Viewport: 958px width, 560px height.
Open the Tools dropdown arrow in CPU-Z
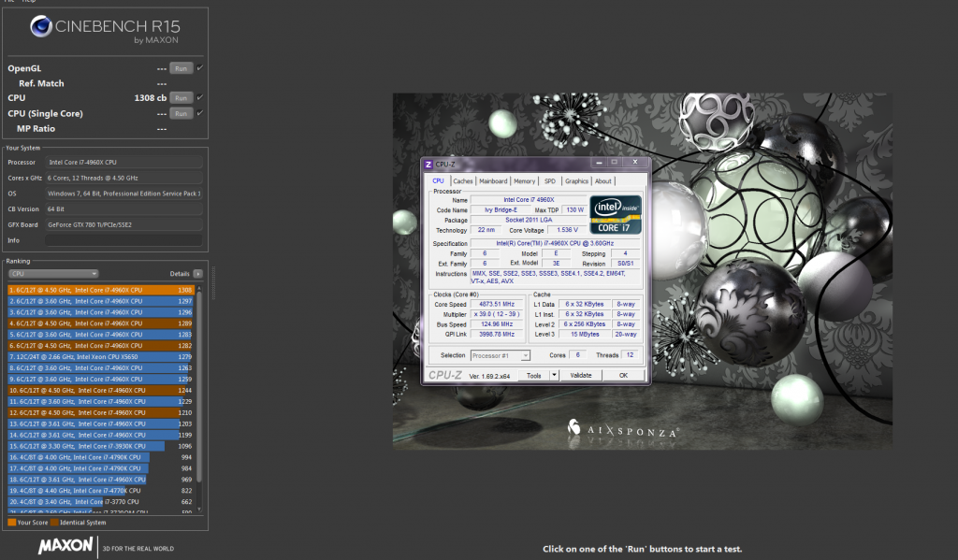[554, 376]
